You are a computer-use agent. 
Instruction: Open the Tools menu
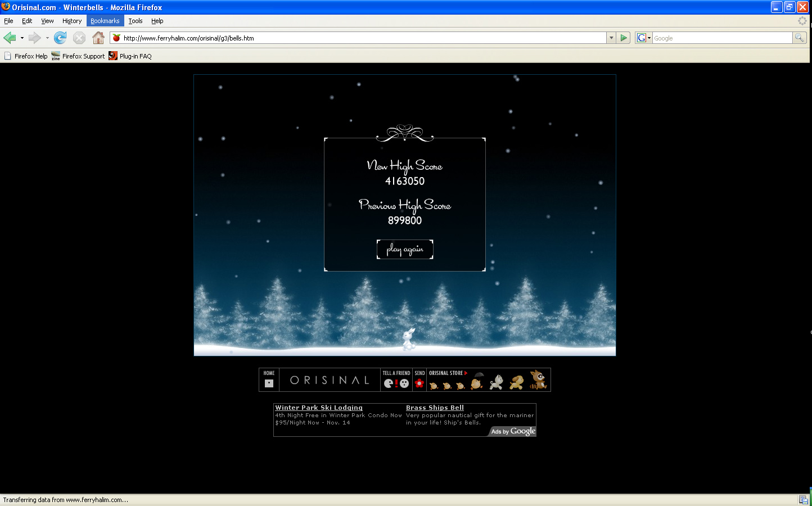136,21
